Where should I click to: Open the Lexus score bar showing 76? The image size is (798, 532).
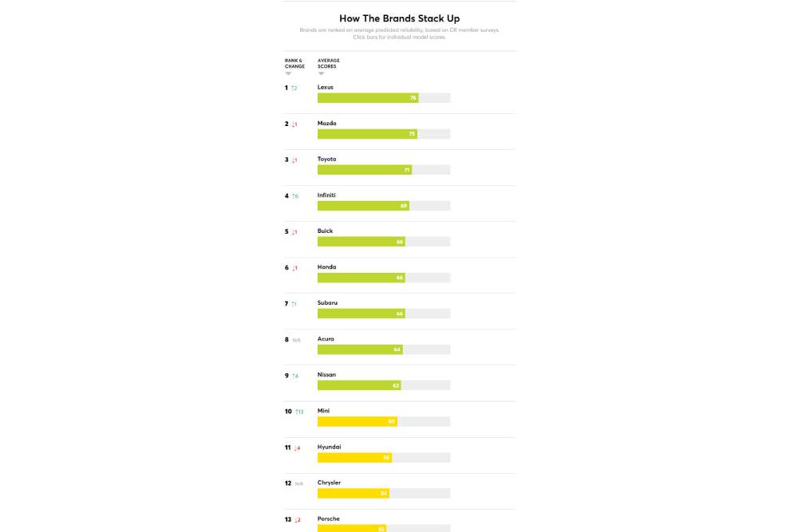click(x=368, y=98)
